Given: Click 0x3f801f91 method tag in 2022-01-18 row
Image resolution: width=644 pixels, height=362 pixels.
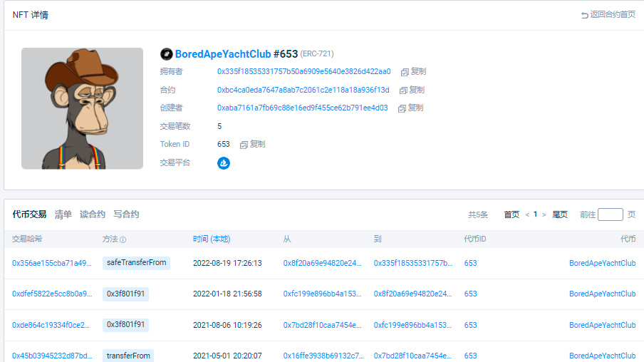Looking at the screenshot, I should [125, 294].
